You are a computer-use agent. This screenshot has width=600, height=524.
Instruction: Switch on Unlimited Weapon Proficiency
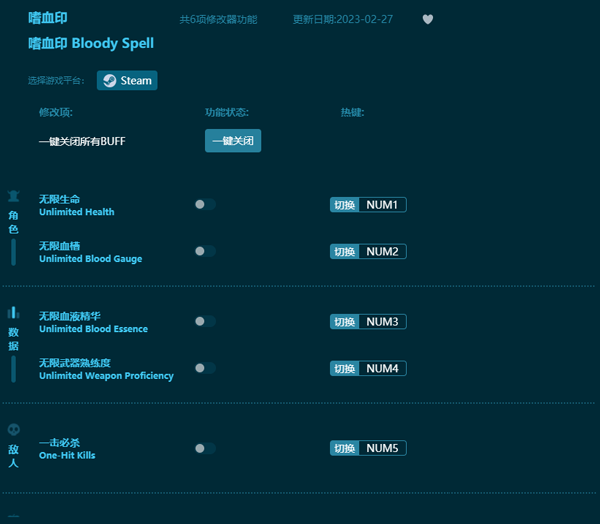tap(205, 368)
